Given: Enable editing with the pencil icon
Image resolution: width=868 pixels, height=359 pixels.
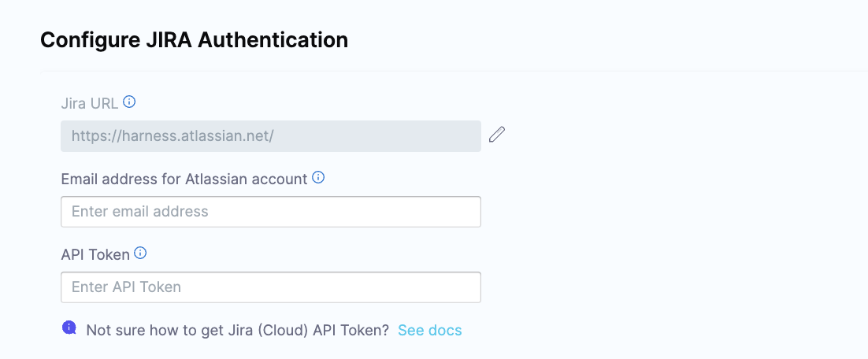Looking at the screenshot, I should [496, 135].
